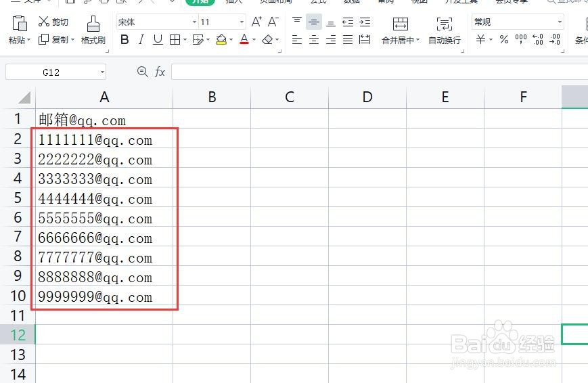Select row 12 header
The height and width of the screenshot is (383, 588).
pos(18,334)
